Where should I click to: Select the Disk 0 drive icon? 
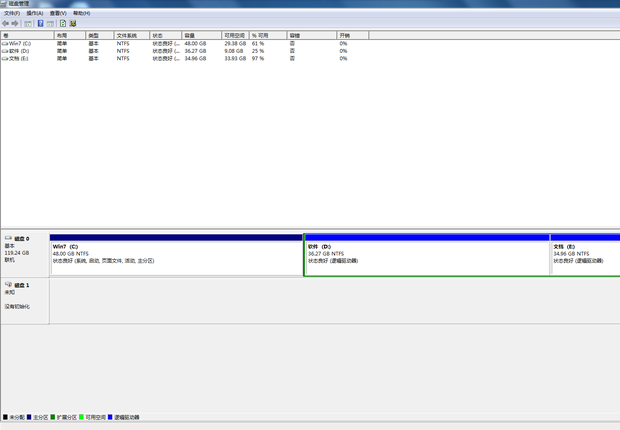[x=9, y=239]
